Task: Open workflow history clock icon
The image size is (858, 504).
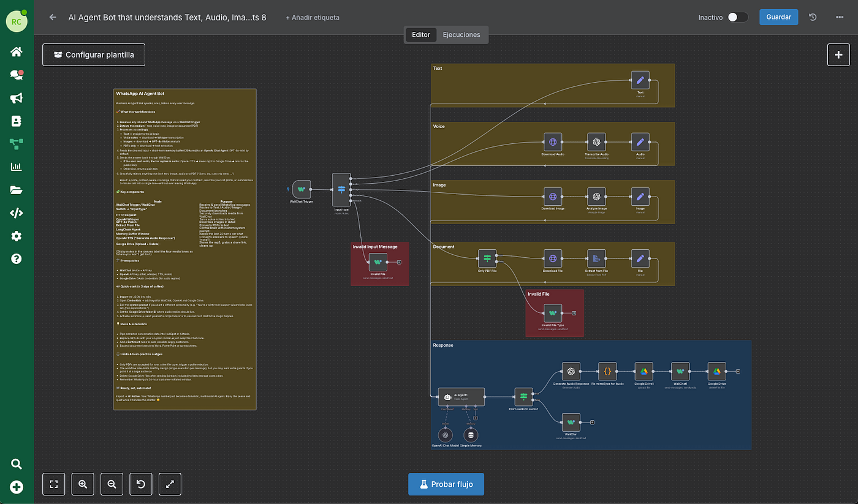Action: [813, 17]
